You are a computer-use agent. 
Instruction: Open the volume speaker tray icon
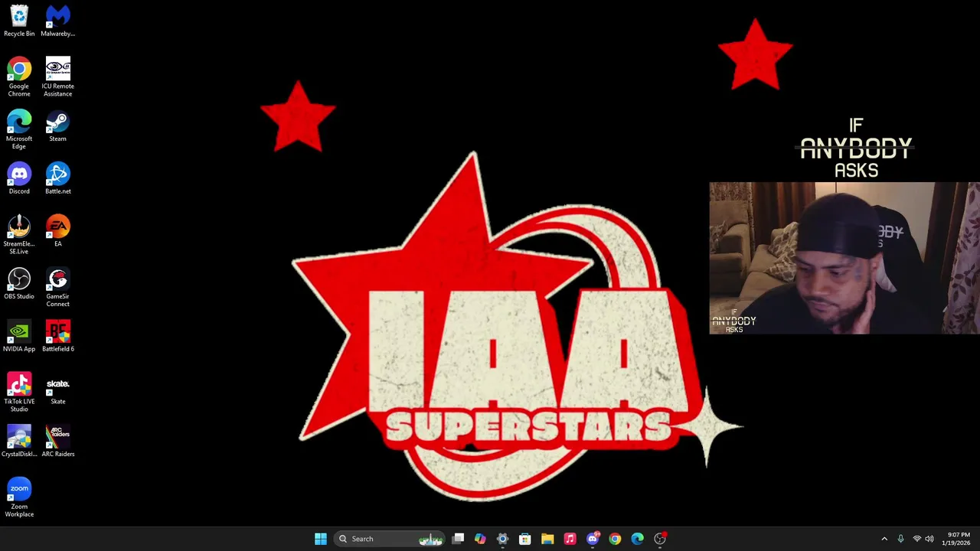(x=929, y=539)
